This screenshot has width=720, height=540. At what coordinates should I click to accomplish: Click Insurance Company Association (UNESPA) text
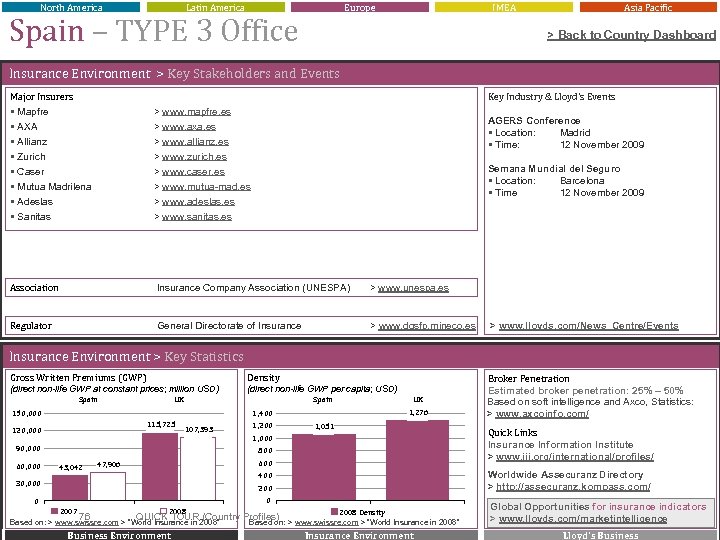253,288
